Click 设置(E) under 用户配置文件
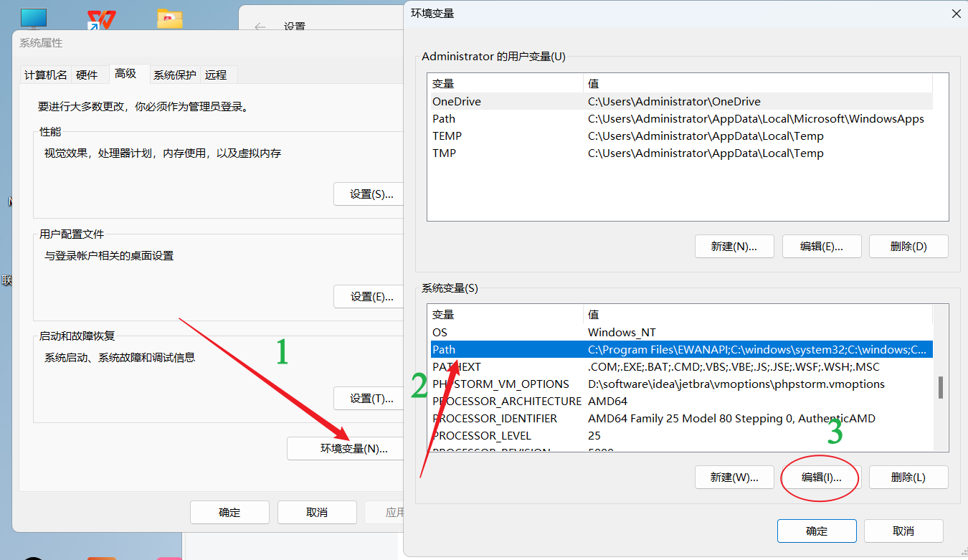 (370, 296)
